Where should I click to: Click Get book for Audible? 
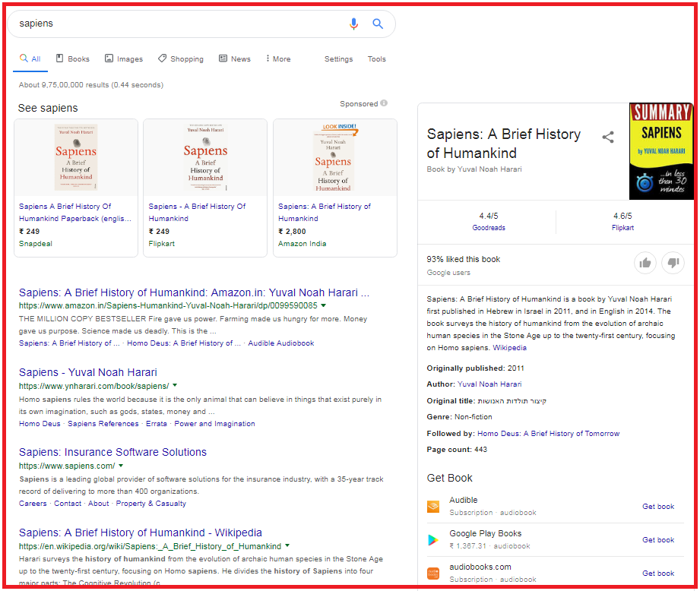tap(657, 506)
